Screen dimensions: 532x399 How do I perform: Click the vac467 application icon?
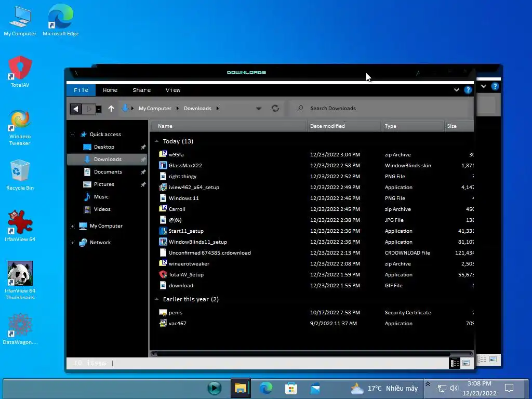pyautogui.click(x=163, y=323)
